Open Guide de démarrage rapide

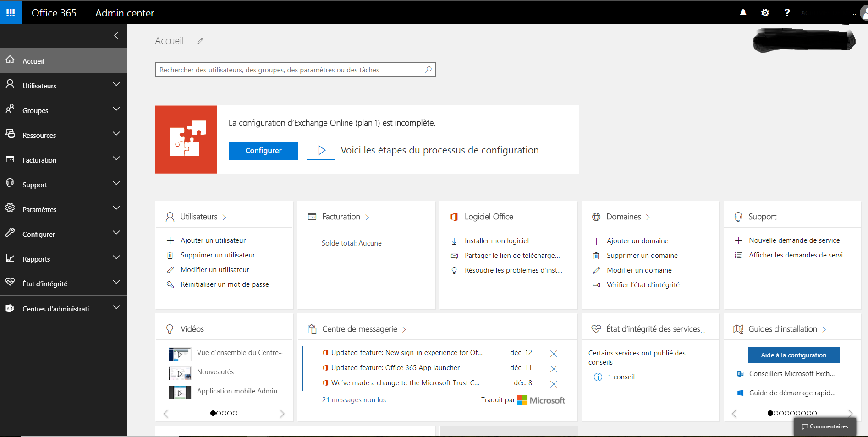(792, 393)
